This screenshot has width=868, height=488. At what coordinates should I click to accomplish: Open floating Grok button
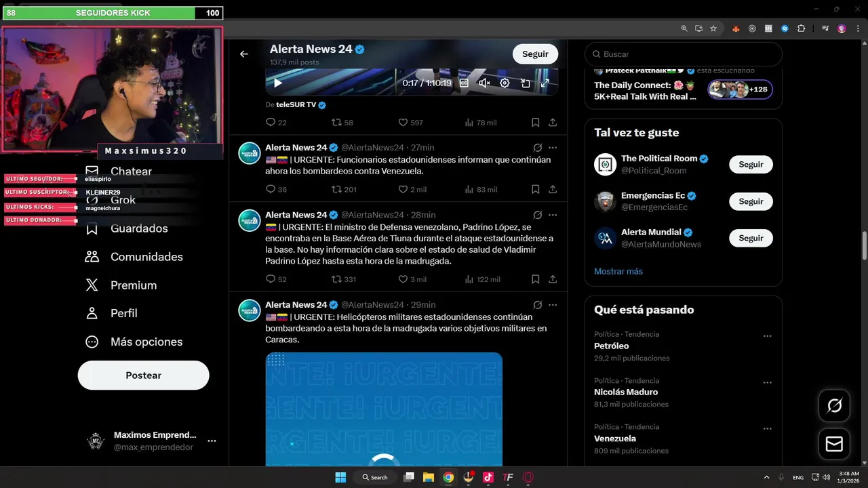pos(835,405)
